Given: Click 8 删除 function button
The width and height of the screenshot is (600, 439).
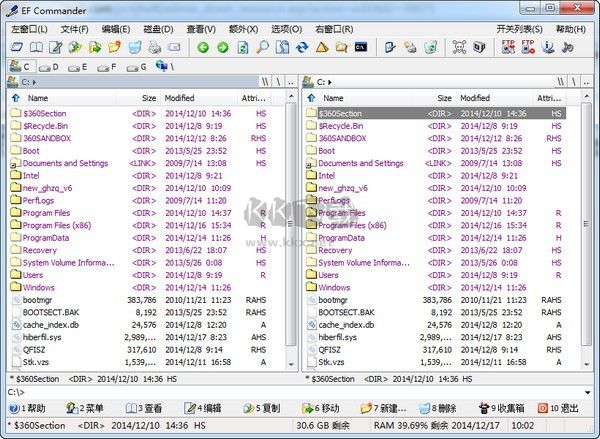Looking at the screenshot, I should point(438,408).
